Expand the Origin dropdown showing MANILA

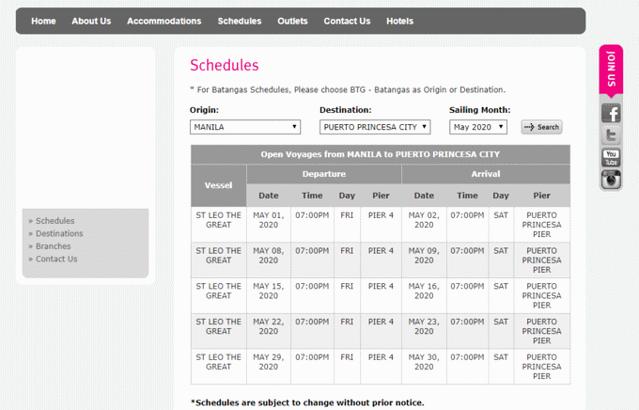245,127
